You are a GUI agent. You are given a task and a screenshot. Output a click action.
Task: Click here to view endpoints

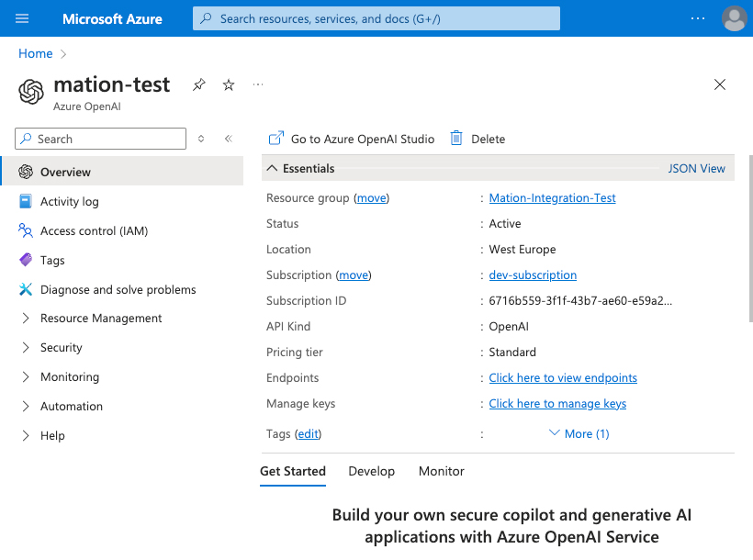(563, 377)
